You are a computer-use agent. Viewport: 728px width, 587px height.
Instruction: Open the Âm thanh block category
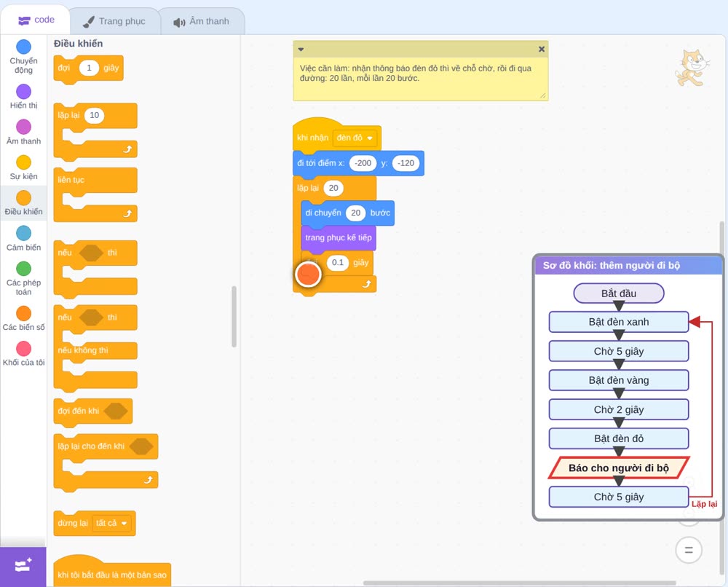[24, 132]
